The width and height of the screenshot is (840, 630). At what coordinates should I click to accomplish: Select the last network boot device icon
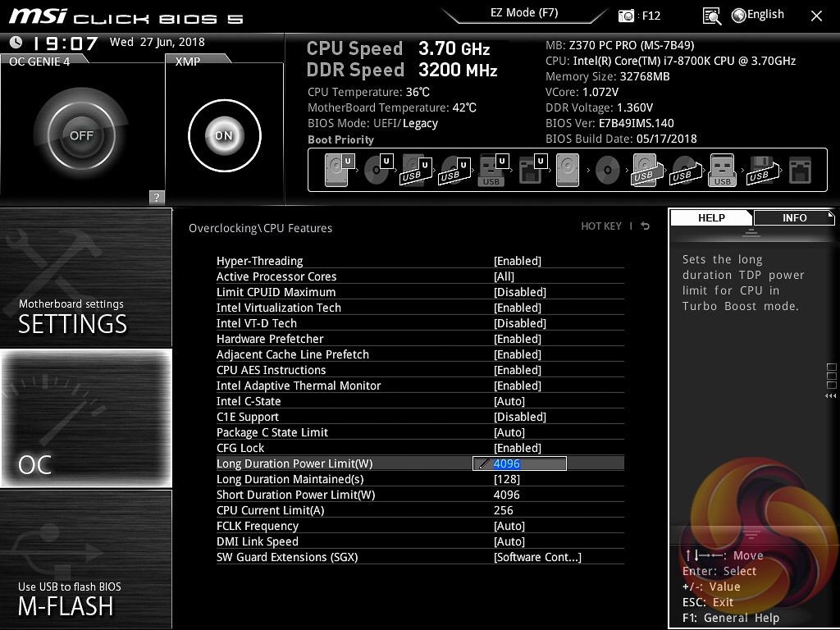[x=799, y=171]
